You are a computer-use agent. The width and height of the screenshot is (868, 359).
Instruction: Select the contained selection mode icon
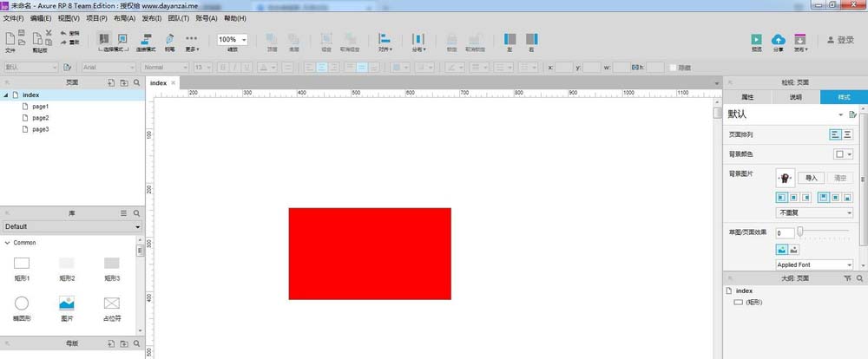(122, 39)
